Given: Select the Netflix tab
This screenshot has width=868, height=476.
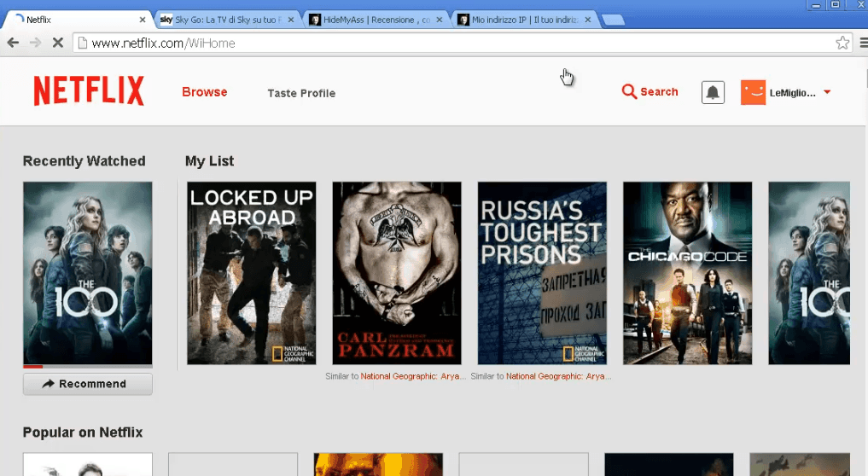Looking at the screenshot, I should point(78,20).
